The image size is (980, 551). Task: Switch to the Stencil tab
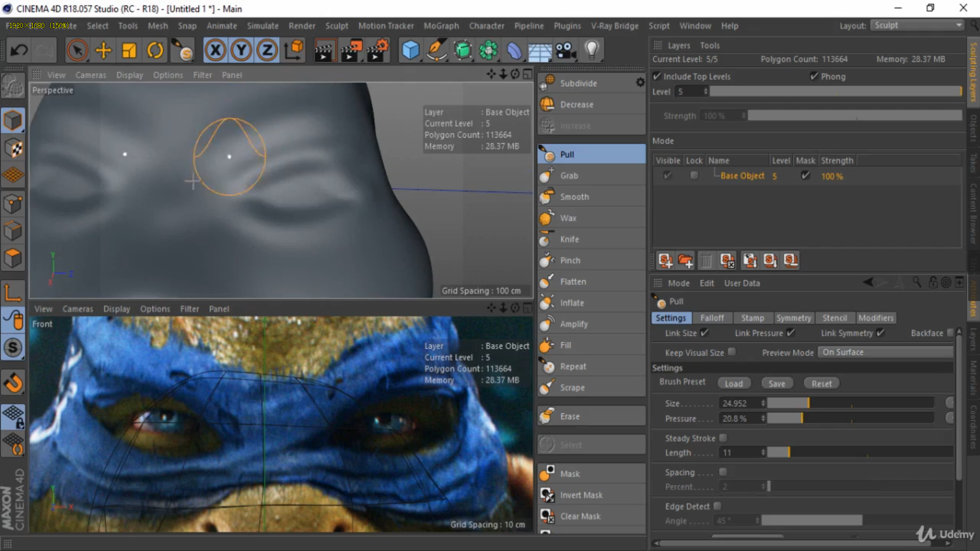pos(835,318)
